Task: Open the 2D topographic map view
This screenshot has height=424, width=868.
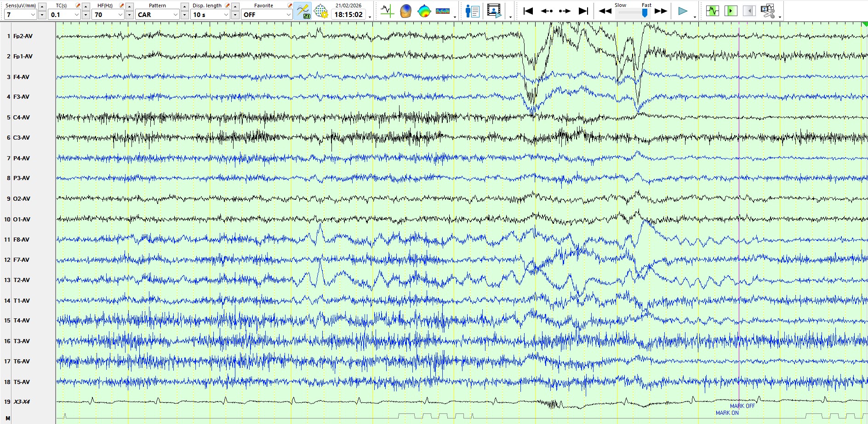Action: (424, 11)
